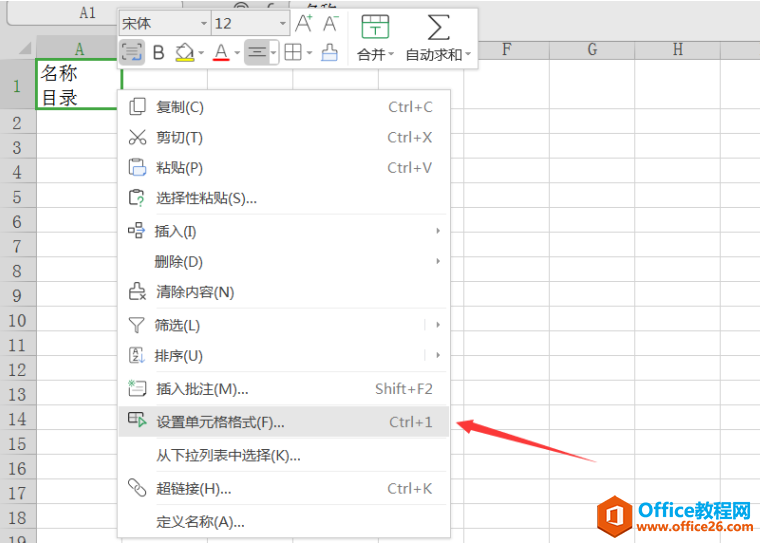Click the center alignment icon

pyautogui.click(x=257, y=52)
